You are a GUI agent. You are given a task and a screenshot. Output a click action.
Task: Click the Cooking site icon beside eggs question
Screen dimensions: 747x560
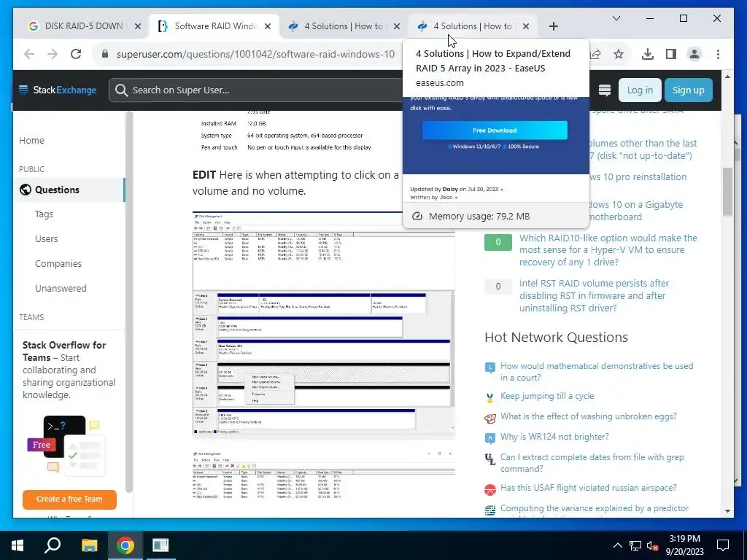pyautogui.click(x=489, y=418)
